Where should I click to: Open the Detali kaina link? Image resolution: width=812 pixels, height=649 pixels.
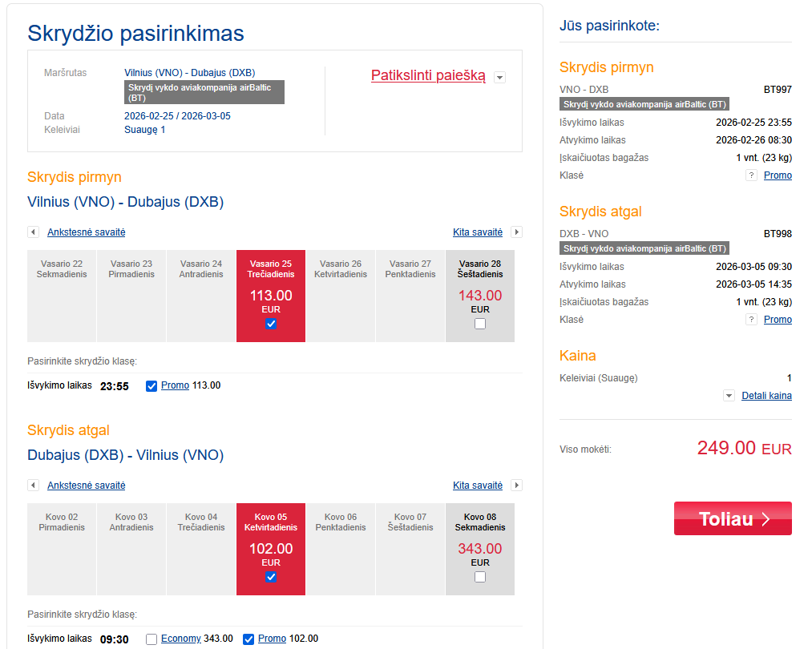(x=766, y=396)
